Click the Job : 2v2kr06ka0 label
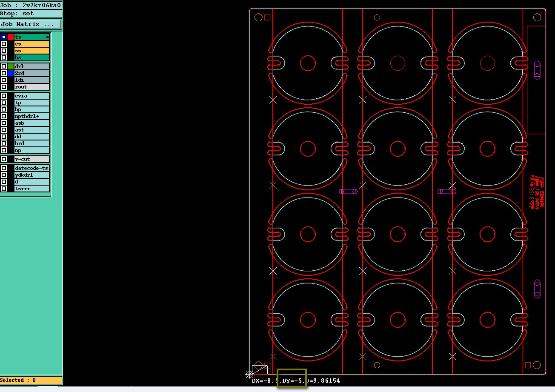 31,6
